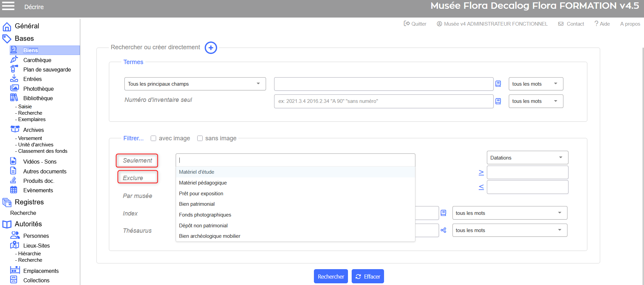
Task: Open 'tous les mots' dropdown for Thésaurus
Action: pyautogui.click(x=509, y=230)
